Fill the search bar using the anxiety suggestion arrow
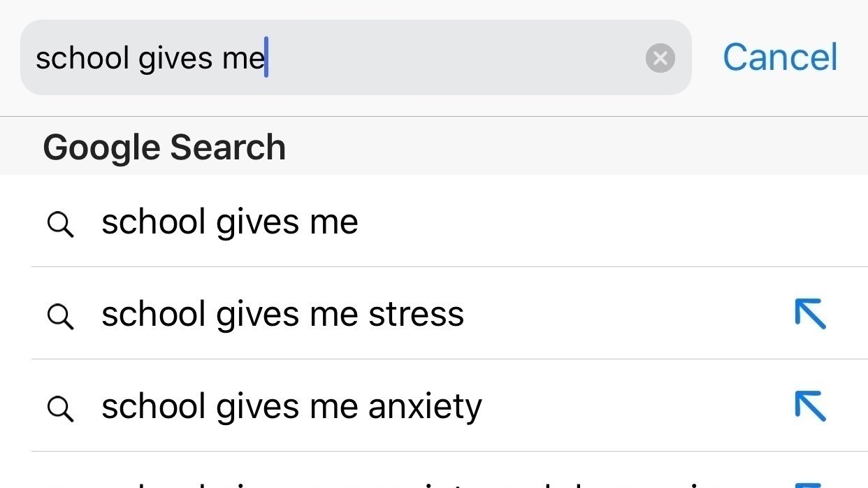This screenshot has height=488, width=868. click(x=810, y=406)
